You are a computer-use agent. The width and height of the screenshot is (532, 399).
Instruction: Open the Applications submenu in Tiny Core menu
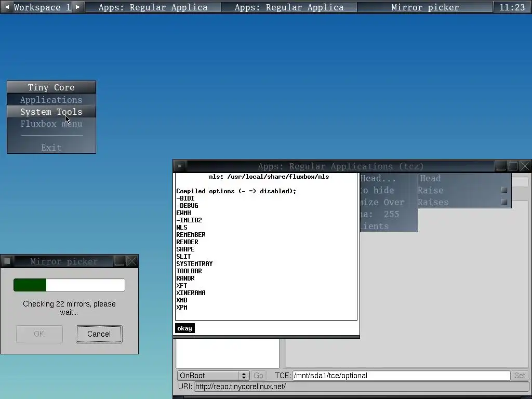point(51,100)
